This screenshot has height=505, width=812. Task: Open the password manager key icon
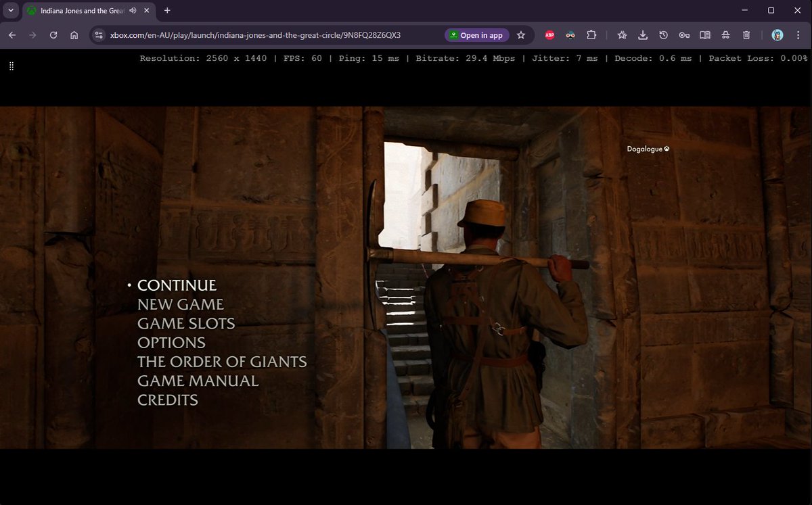(684, 35)
